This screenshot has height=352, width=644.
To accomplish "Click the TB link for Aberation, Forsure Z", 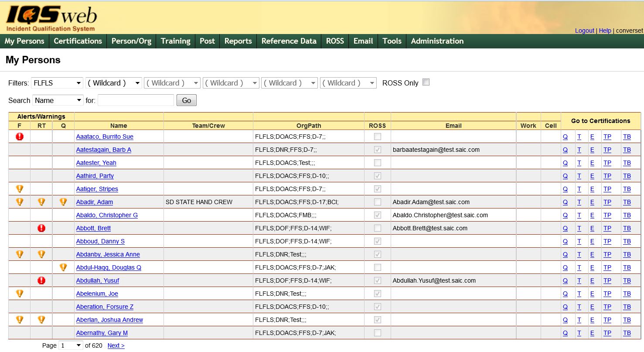I will click(x=627, y=307).
